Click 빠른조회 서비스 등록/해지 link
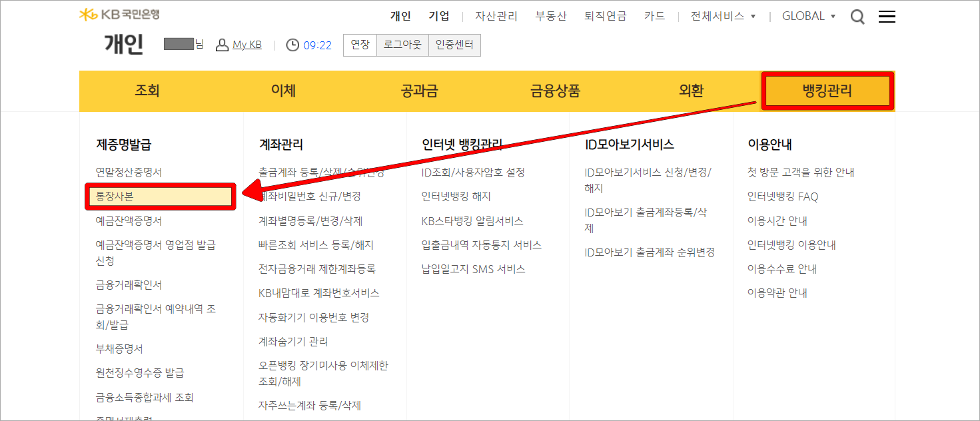This screenshot has height=421, width=980. [x=316, y=244]
